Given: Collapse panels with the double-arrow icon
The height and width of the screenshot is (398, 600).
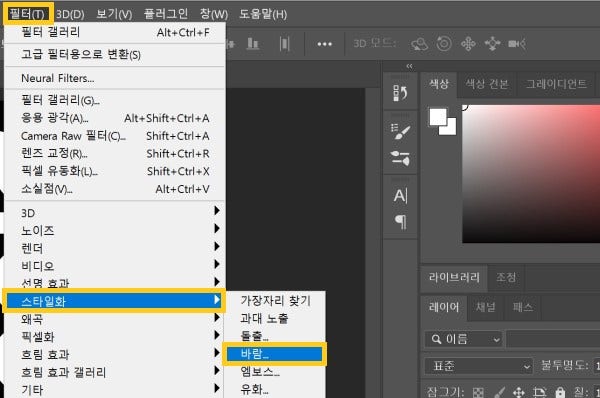Looking at the screenshot, I should pos(409,66).
